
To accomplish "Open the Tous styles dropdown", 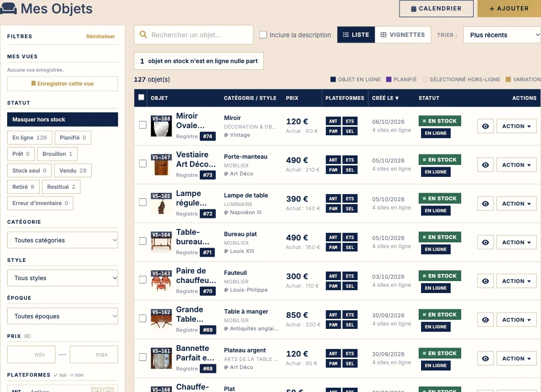I will tap(63, 278).
